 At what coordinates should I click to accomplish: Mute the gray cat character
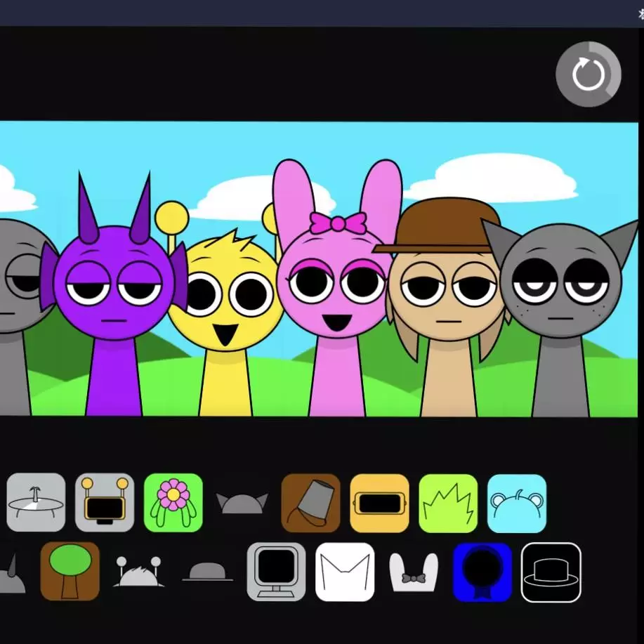[560, 302]
